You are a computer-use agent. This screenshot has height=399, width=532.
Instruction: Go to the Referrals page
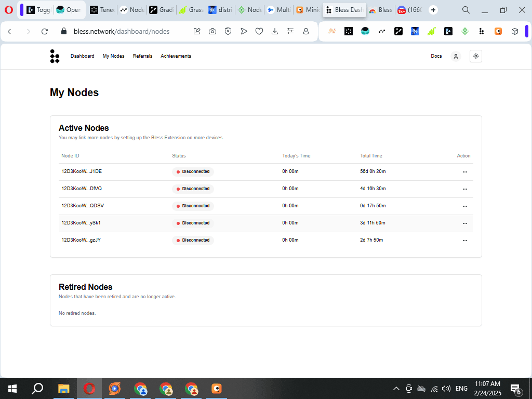pos(142,56)
